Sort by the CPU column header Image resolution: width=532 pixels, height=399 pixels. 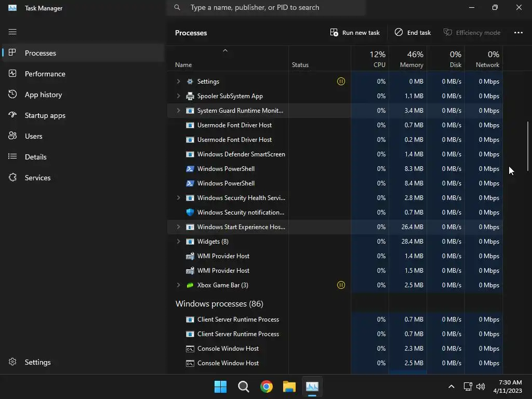370,59
